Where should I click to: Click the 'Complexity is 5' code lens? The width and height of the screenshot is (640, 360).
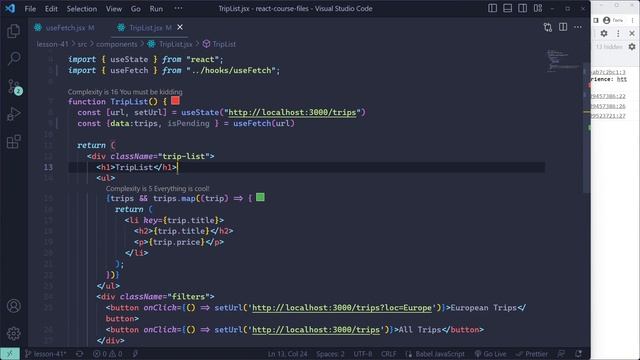(x=158, y=189)
